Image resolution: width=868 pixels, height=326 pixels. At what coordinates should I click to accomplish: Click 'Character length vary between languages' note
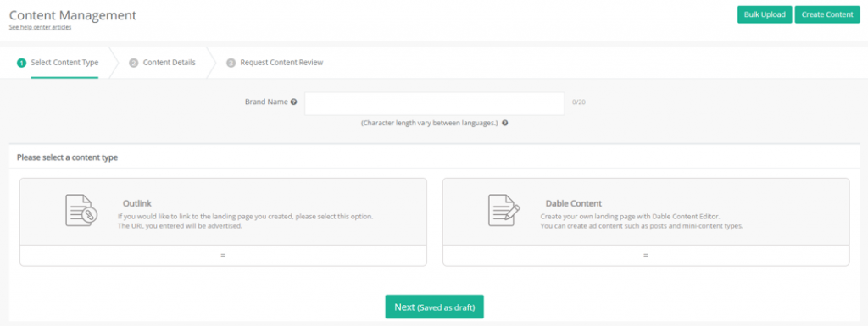pyautogui.click(x=430, y=124)
